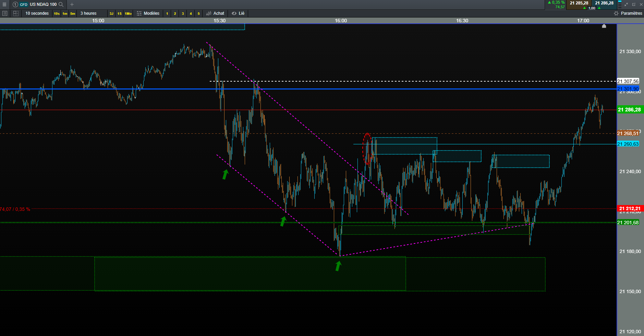Click the house marker on time axis

[604, 26]
